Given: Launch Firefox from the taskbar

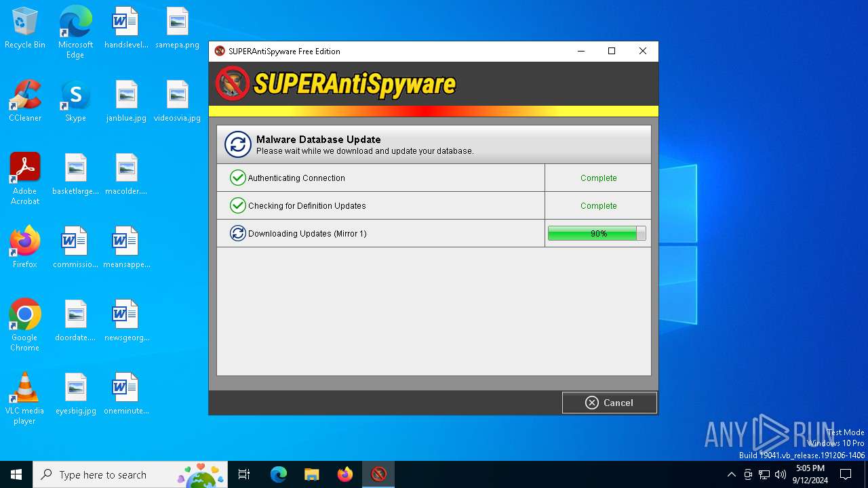Looking at the screenshot, I should [345, 474].
